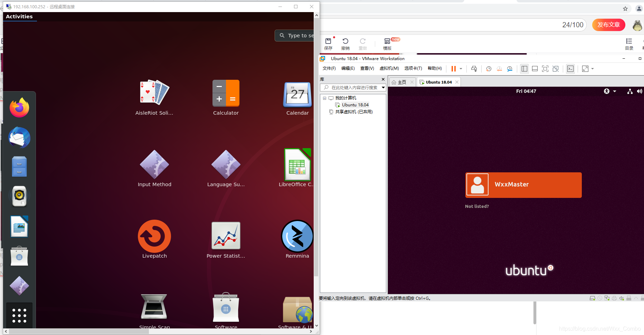Screen dimensions: 644x335
Task: Close the Ubuntu 18.04 tab
Action: (457, 82)
